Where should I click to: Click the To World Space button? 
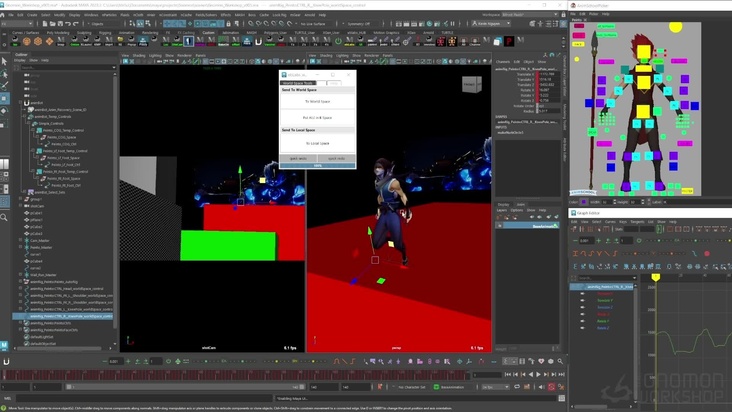point(317,101)
